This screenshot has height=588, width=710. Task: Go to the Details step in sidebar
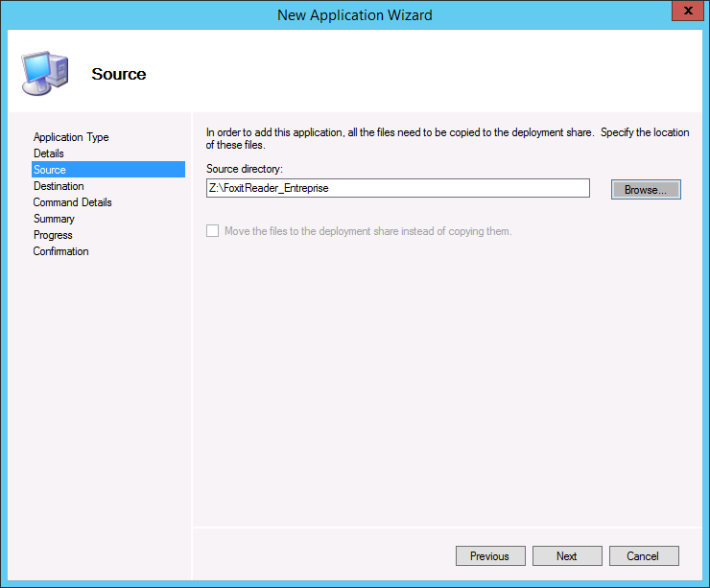click(x=49, y=153)
